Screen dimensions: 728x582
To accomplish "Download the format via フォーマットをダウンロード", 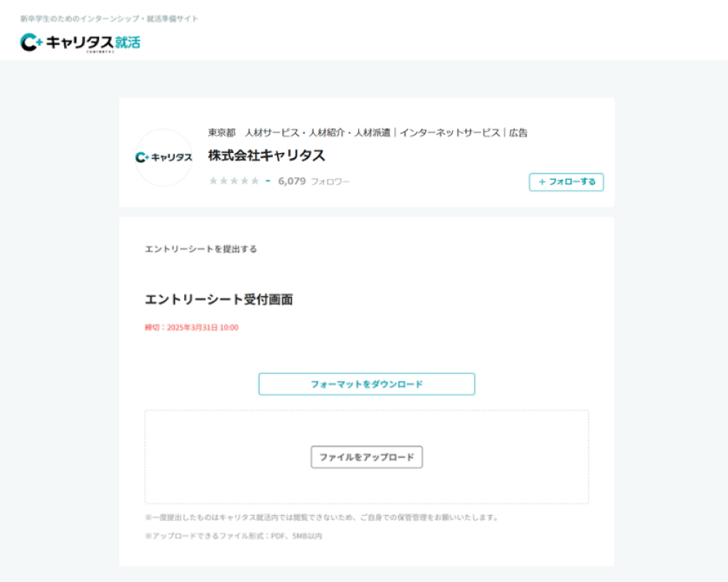I will tap(367, 384).
